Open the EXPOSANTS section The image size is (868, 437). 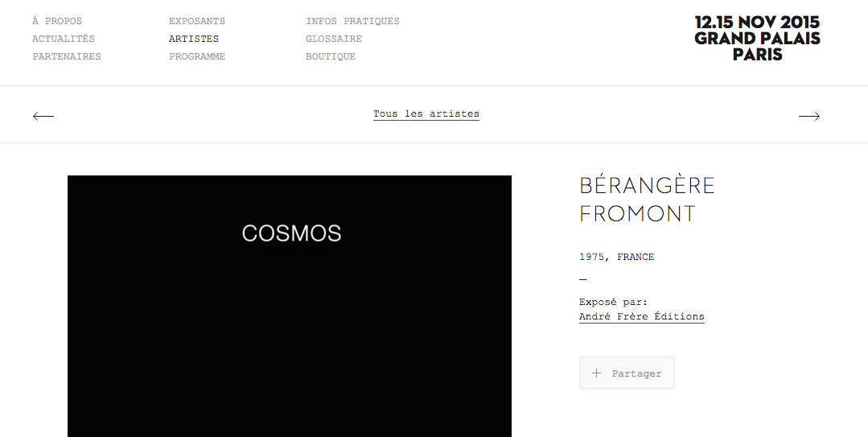pyautogui.click(x=197, y=21)
